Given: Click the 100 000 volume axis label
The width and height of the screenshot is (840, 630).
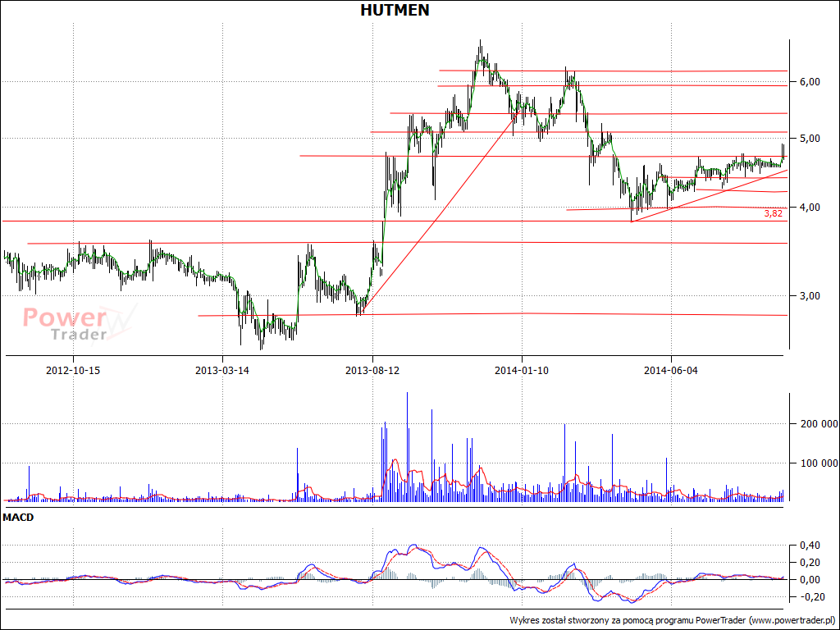Looking at the screenshot, I should coord(819,463).
